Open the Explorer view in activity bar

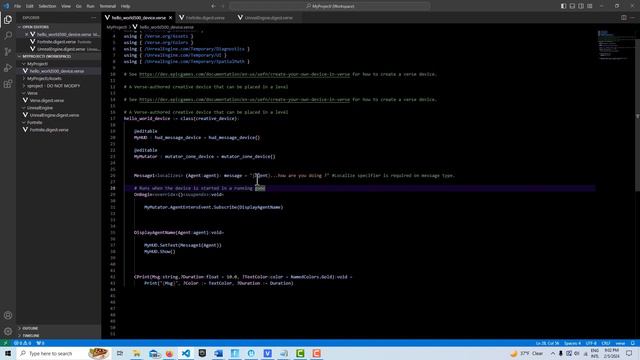tap(8, 20)
